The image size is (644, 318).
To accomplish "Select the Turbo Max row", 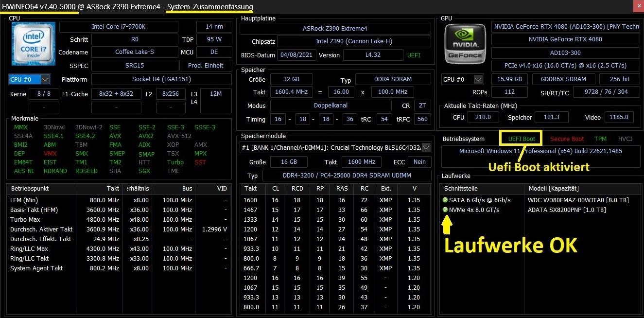I will [120, 219].
